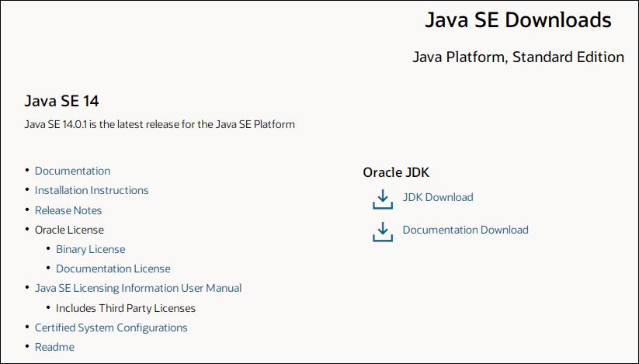Click the download icon beside JDK Download
The height and width of the screenshot is (364, 639).
382,199
